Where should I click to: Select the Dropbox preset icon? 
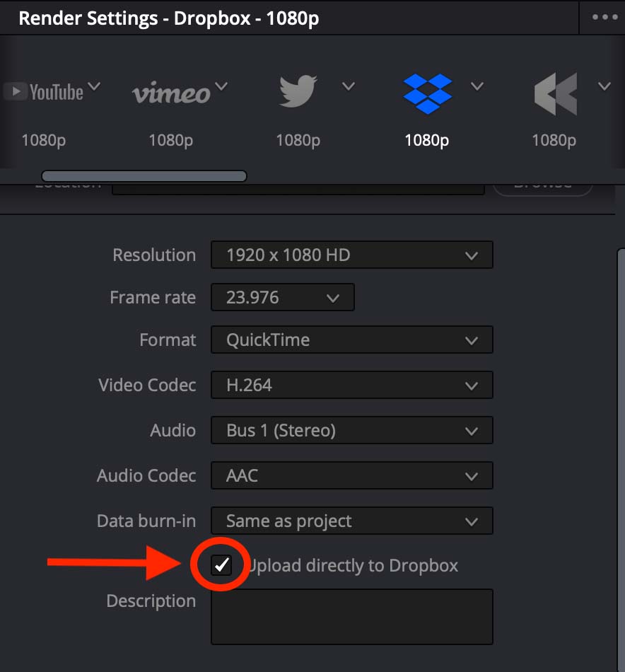point(427,93)
